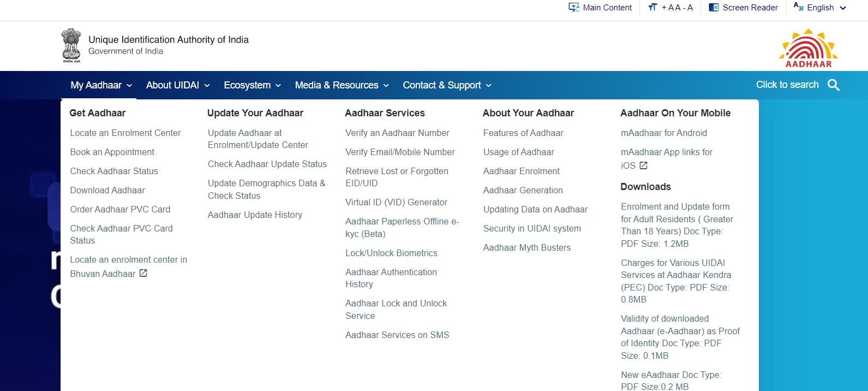
Task: Click external link icon beside Bhuvan Aadhaar
Action: pyautogui.click(x=143, y=273)
